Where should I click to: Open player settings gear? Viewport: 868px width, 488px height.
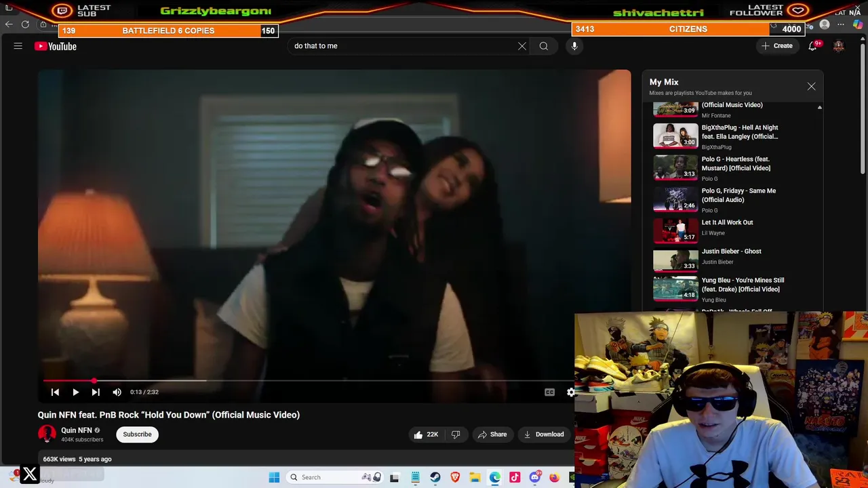570,392
